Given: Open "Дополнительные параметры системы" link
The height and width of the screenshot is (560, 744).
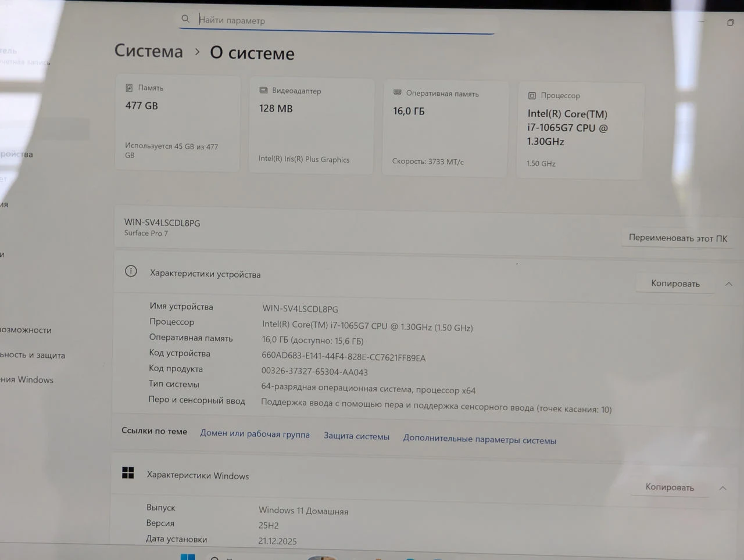Looking at the screenshot, I should coord(480,440).
